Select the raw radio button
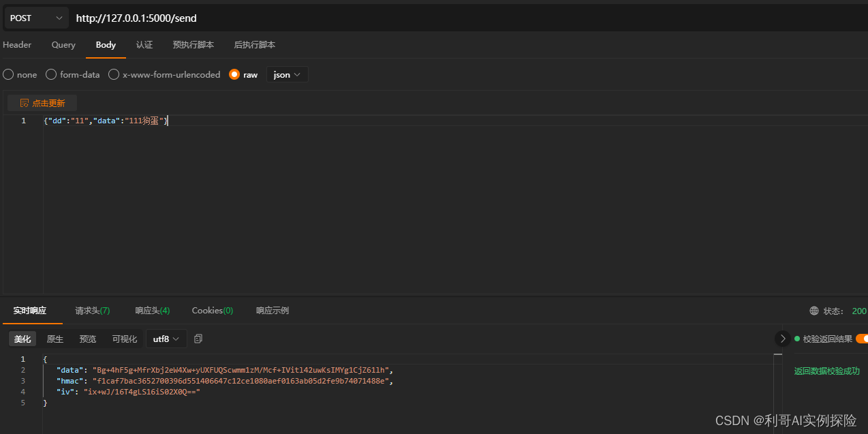868x434 pixels. point(234,74)
